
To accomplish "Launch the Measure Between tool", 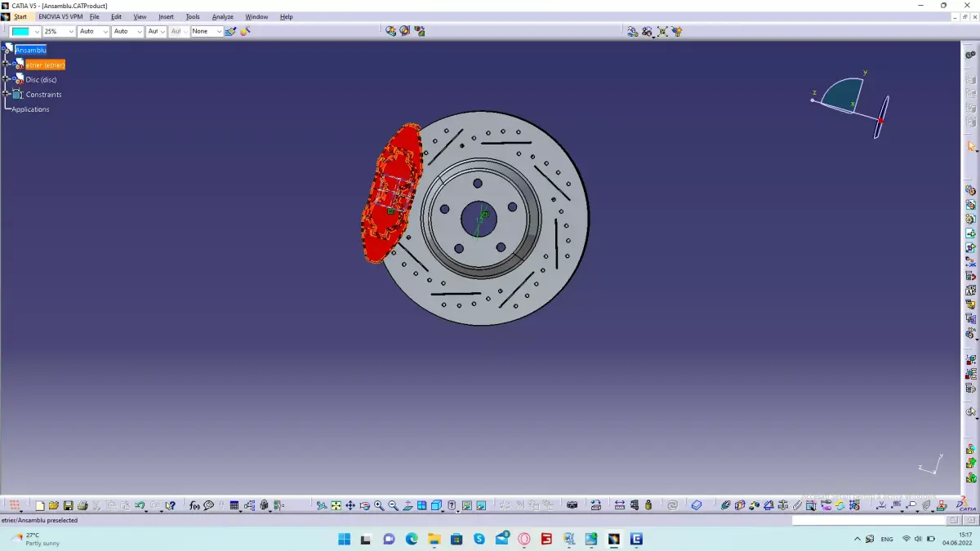I will (618, 504).
